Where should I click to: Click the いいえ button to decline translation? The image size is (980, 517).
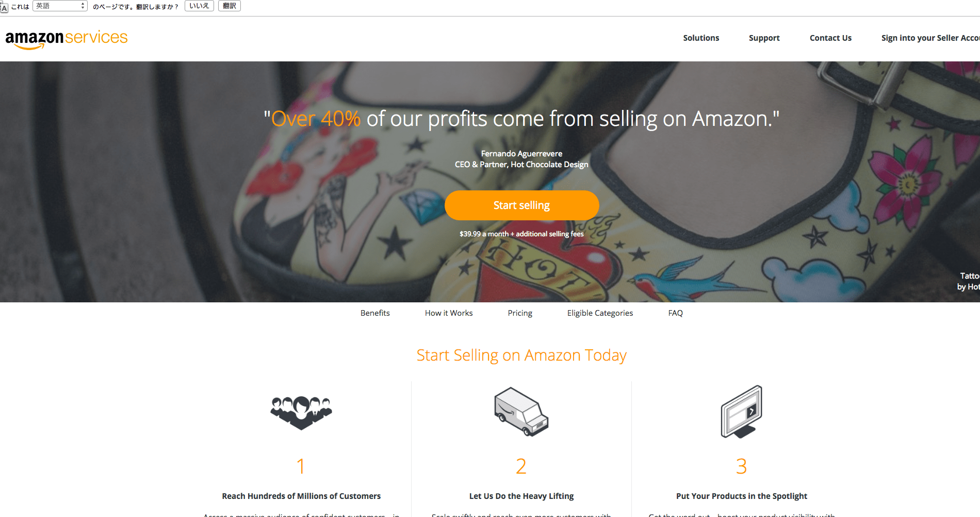pos(199,6)
